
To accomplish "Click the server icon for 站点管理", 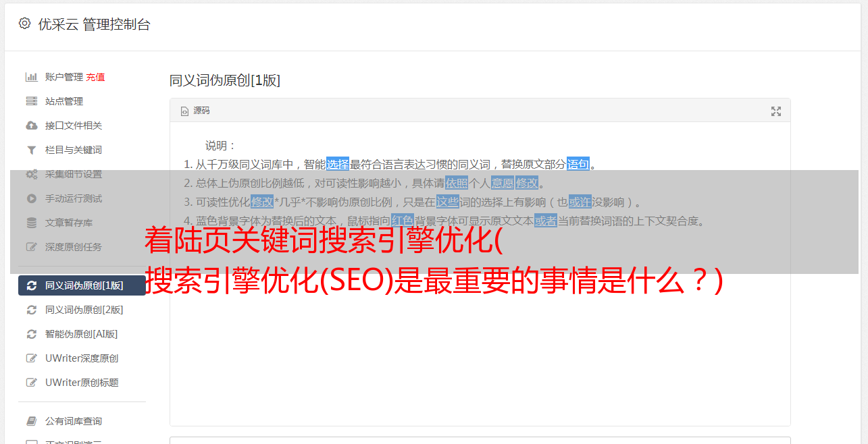I will (31, 101).
